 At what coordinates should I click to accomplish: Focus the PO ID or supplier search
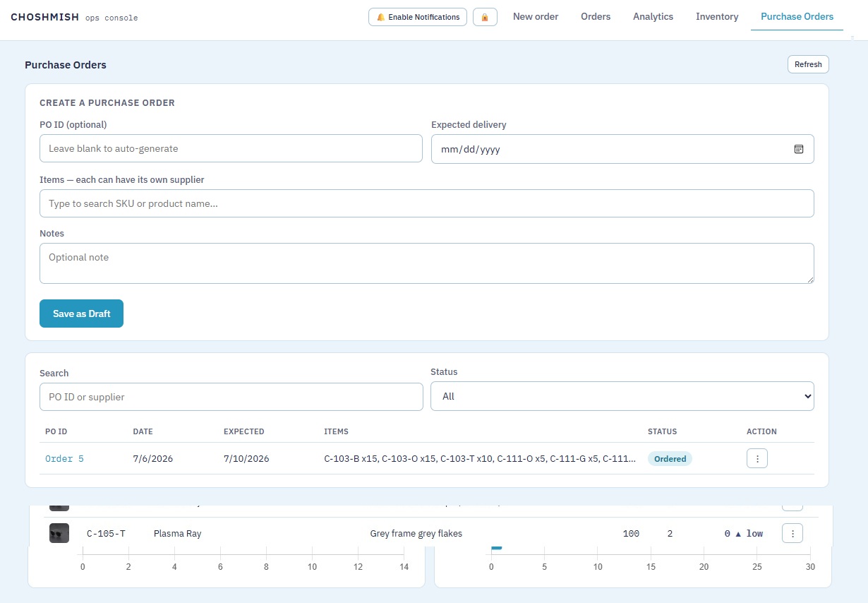[x=231, y=397]
